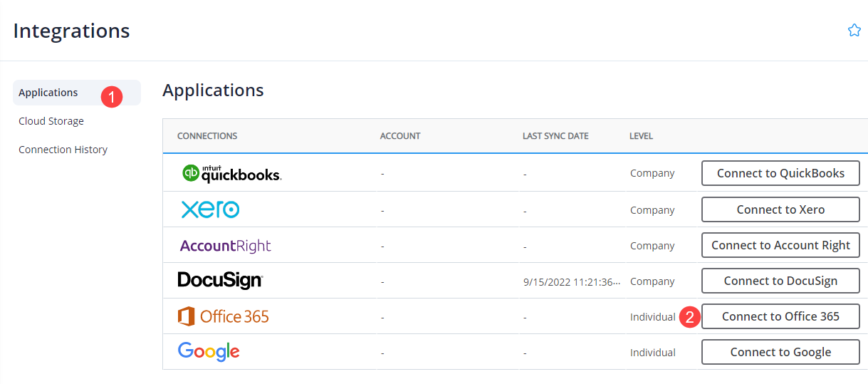868x384 pixels.
Task: Click the ACCOUNT column header
Action: click(x=400, y=136)
